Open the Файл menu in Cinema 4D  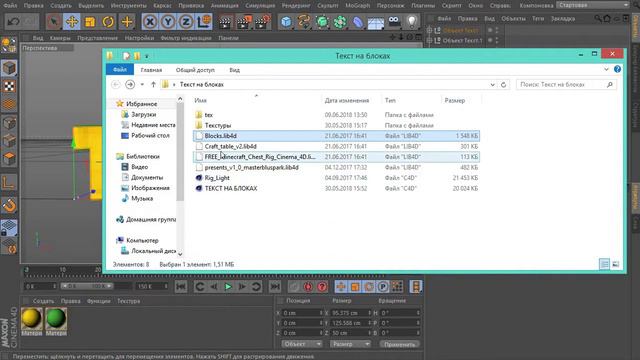(10, 5)
